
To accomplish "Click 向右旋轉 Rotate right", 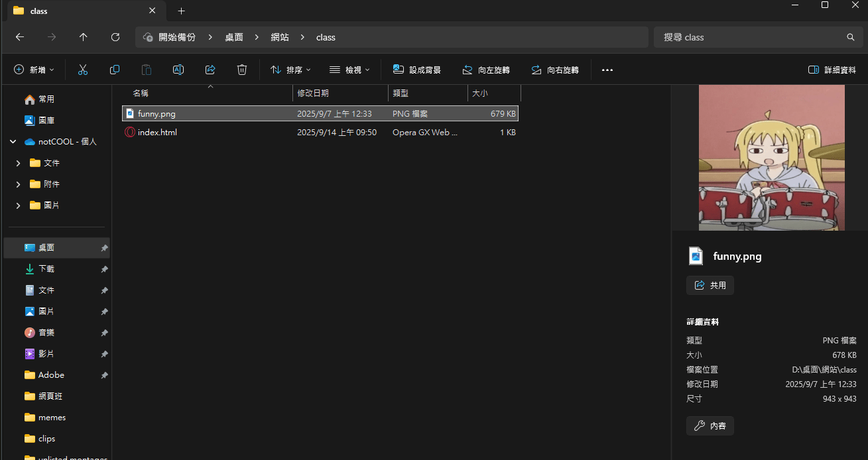I will pos(555,70).
